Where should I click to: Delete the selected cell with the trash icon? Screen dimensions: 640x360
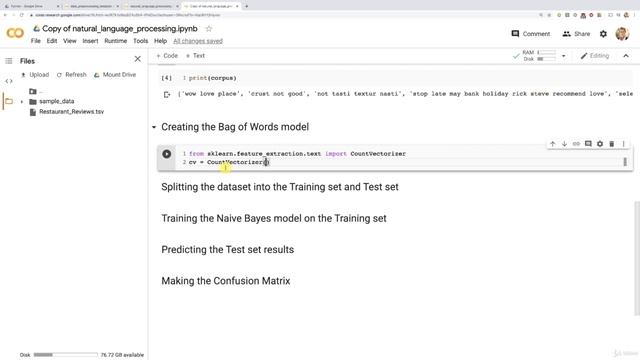click(611, 144)
